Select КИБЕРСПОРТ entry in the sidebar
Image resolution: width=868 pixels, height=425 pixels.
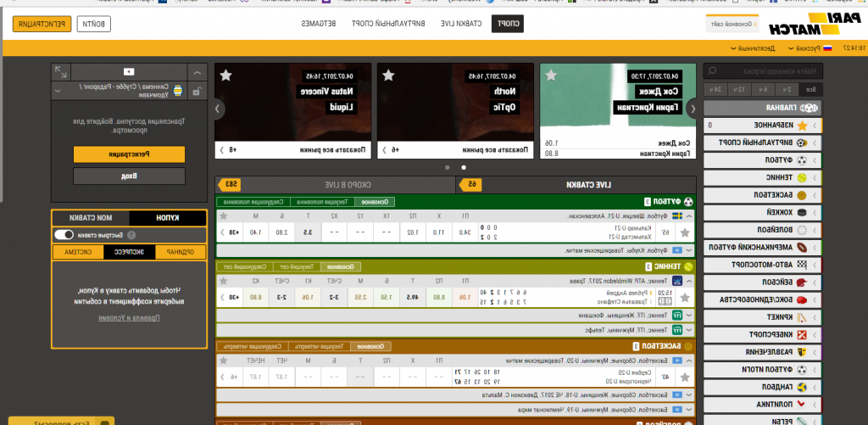point(763,335)
